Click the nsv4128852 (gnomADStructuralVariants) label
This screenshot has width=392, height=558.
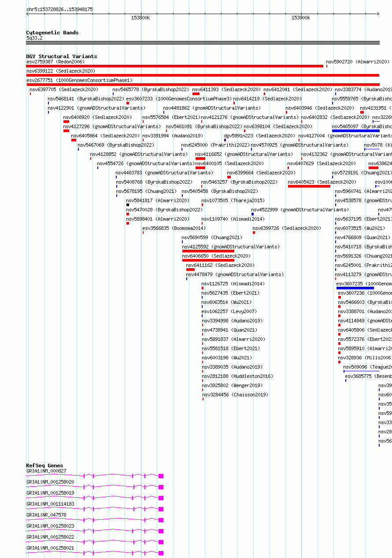pyautogui.click(x=139, y=154)
